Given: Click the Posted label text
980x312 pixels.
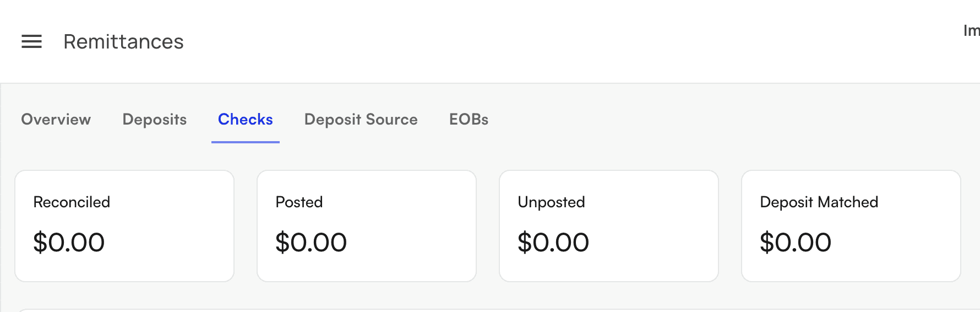Looking at the screenshot, I should (x=299, y=202).
